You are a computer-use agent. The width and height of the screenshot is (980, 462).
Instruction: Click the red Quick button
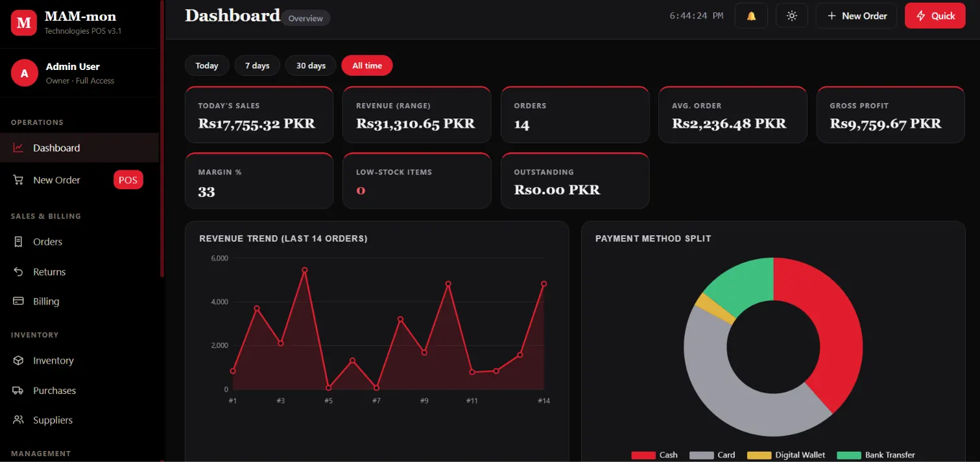tap(935, 16)
